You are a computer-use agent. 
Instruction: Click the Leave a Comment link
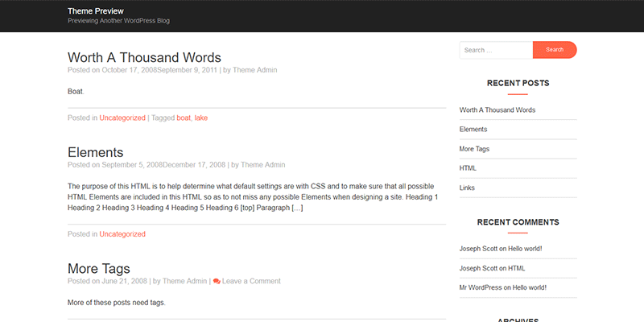click(251, 281)
